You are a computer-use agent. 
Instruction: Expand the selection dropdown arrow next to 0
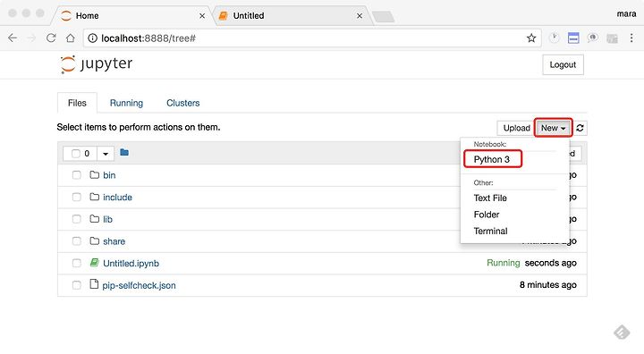click(106, 154)
